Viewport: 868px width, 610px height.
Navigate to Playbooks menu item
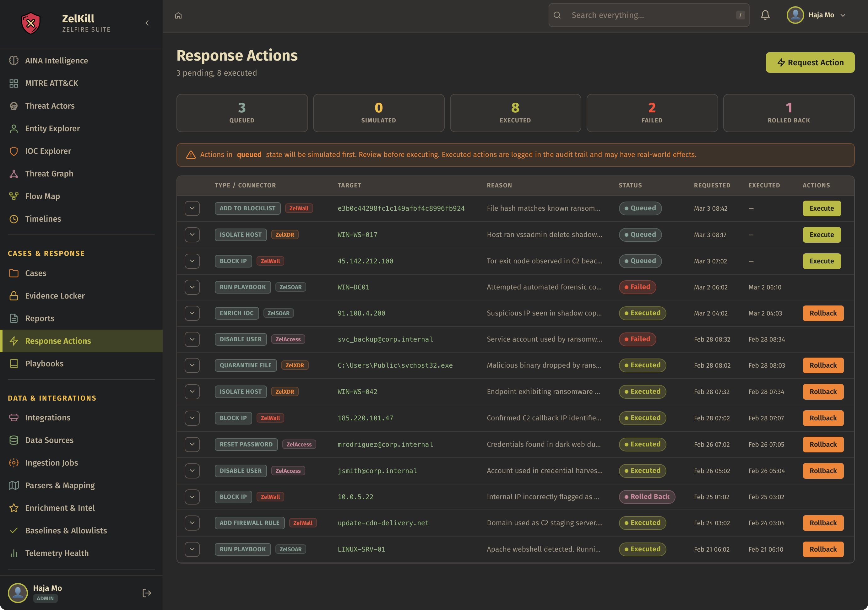(x=44, y=364)
